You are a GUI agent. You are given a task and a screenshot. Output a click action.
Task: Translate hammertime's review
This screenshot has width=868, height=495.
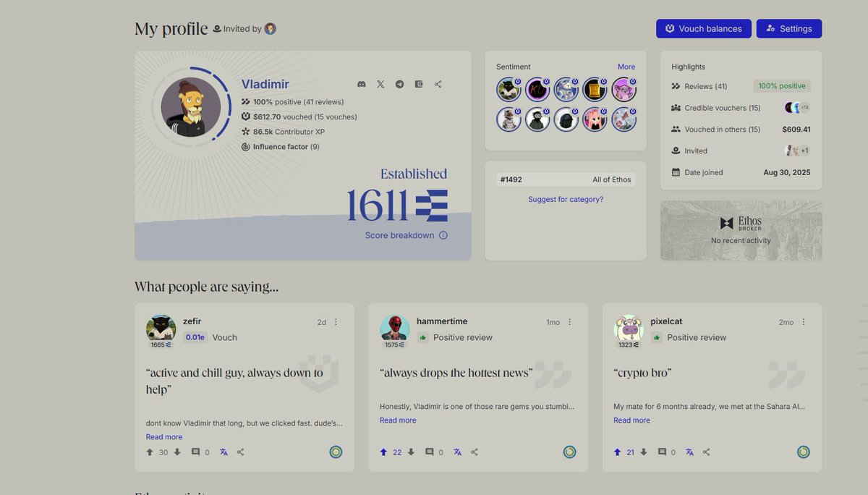[x=457, y=452]
